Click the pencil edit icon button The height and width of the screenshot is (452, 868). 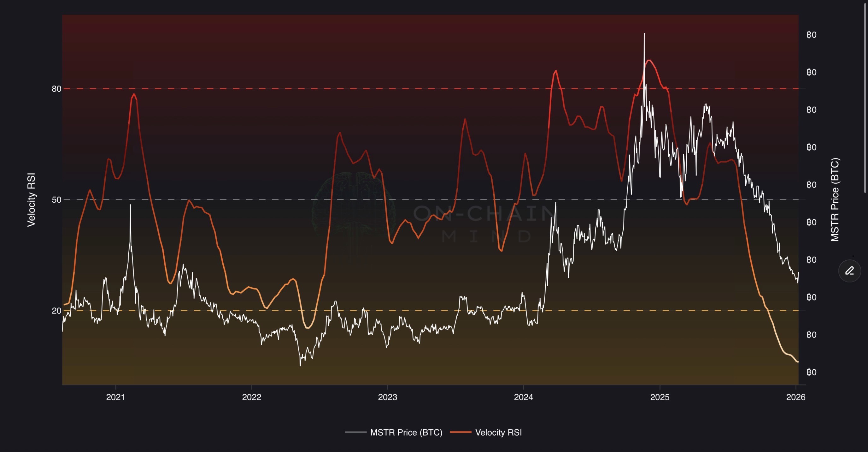tap(849, 271)
